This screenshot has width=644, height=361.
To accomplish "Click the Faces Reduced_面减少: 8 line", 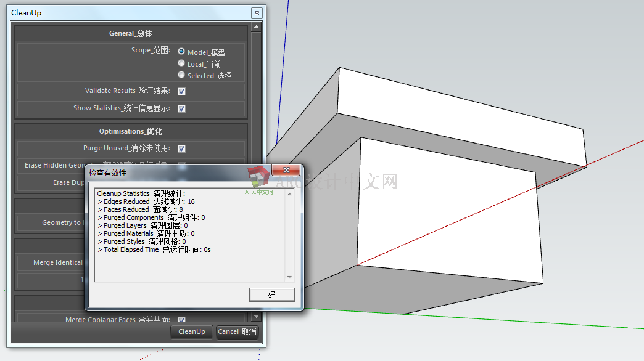I will pos(141,209).
